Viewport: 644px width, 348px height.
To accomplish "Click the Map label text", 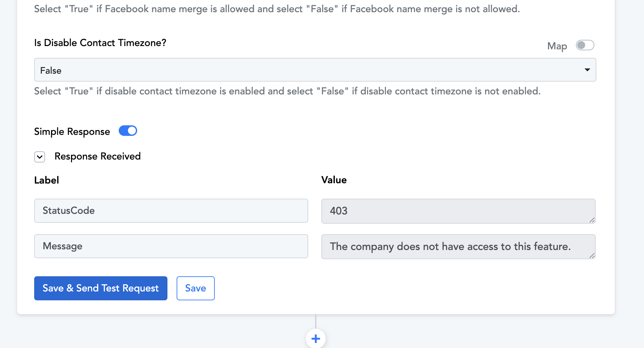I will pos(557,46).
